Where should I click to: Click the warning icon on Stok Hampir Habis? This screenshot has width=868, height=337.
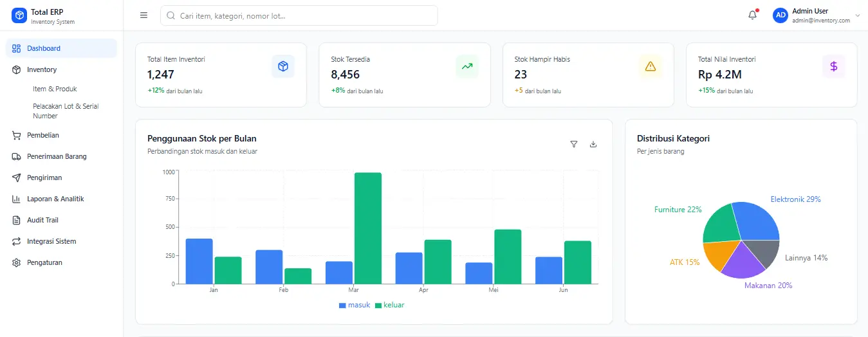pyautogui.click(x=650, y=66)
